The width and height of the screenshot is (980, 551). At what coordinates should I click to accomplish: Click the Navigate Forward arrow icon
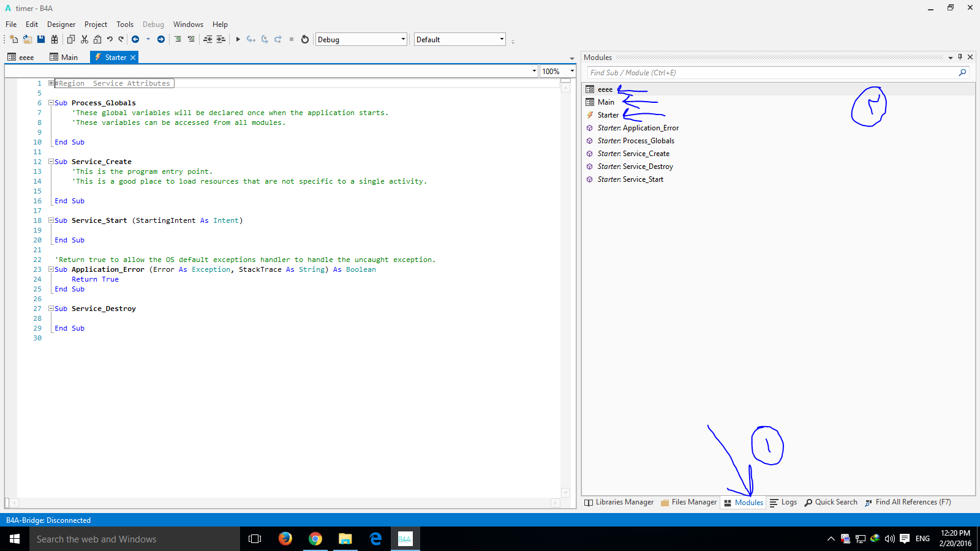[x=161, y=39]
